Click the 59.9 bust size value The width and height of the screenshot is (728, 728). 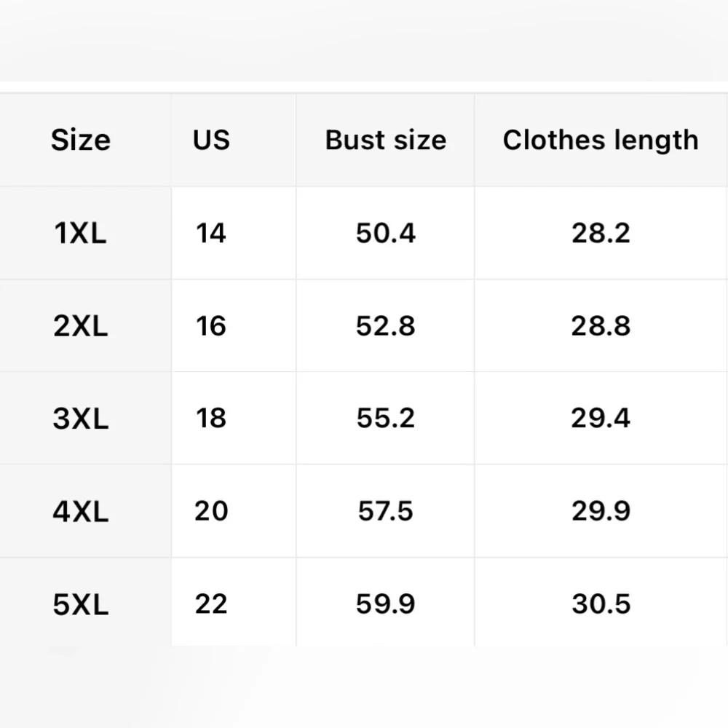(385, 604)
